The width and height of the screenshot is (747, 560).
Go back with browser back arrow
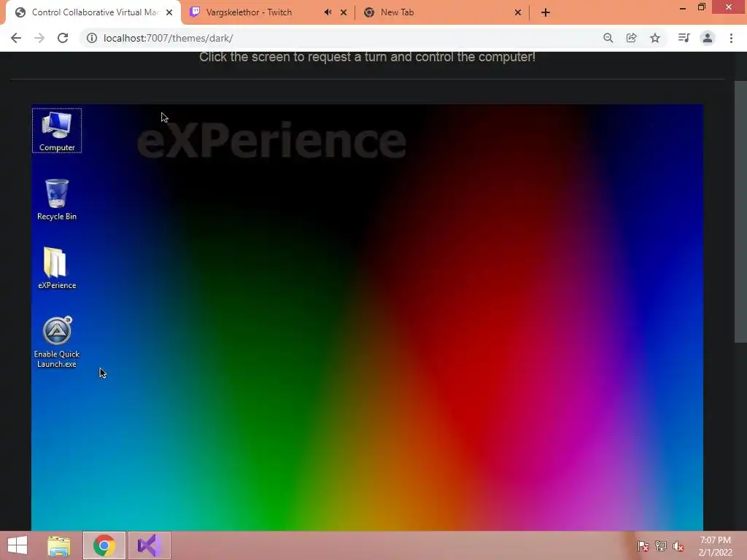click(x=16, y=38)
